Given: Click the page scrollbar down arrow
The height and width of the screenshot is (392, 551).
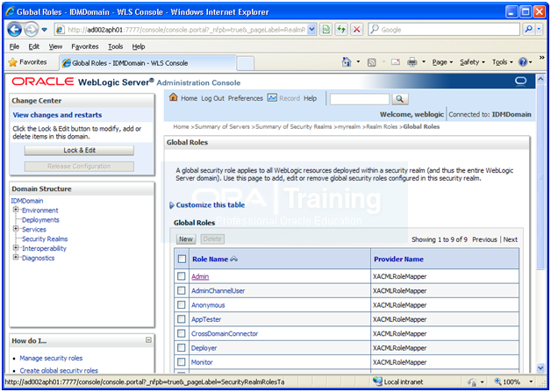Looking at the screenshot, I should 540,367.
